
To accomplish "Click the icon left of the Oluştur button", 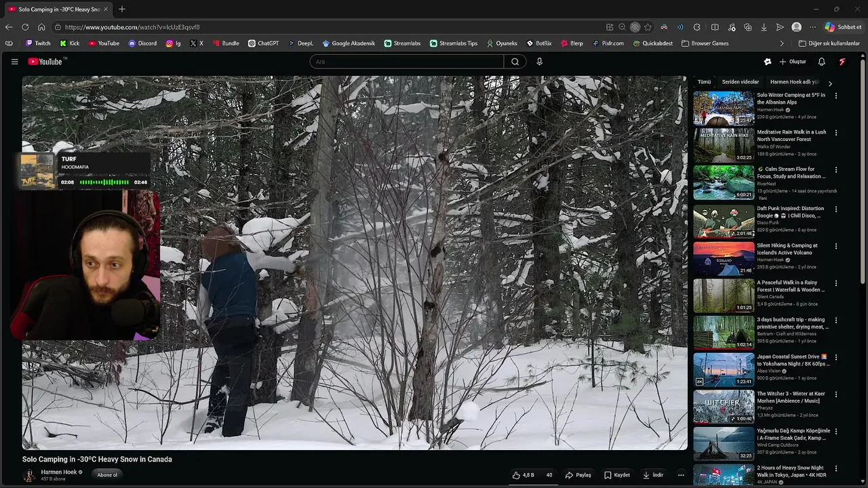I will point(768,62).
